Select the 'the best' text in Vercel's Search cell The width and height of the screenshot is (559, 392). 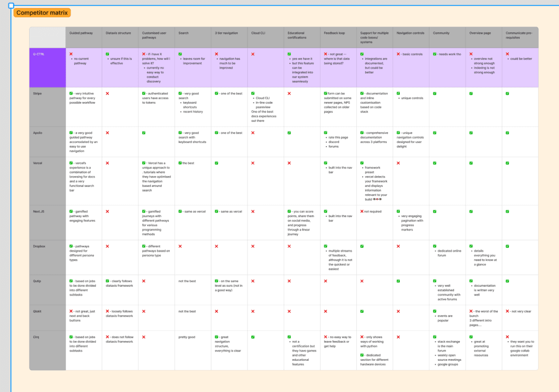tap(188, 163)
